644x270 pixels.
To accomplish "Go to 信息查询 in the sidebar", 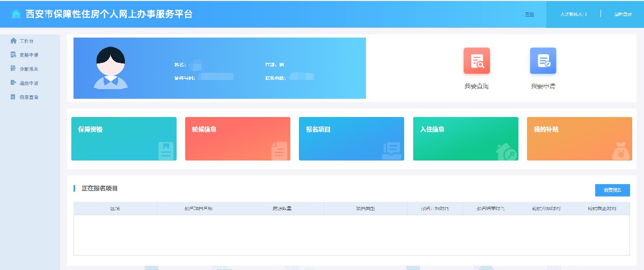I will click(28, 97).
